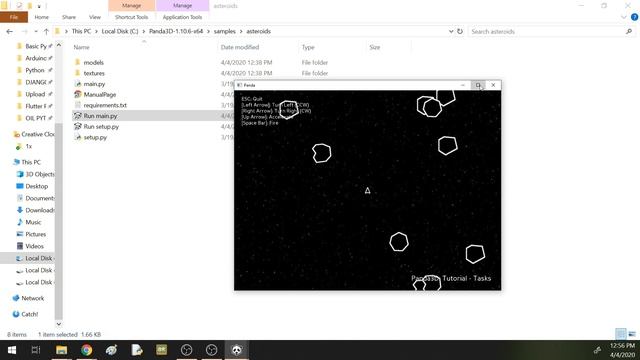640x360 pixels.
Task: Open Downloads in navigation pane
Action: pyautogui.click(x=36, y=210)
